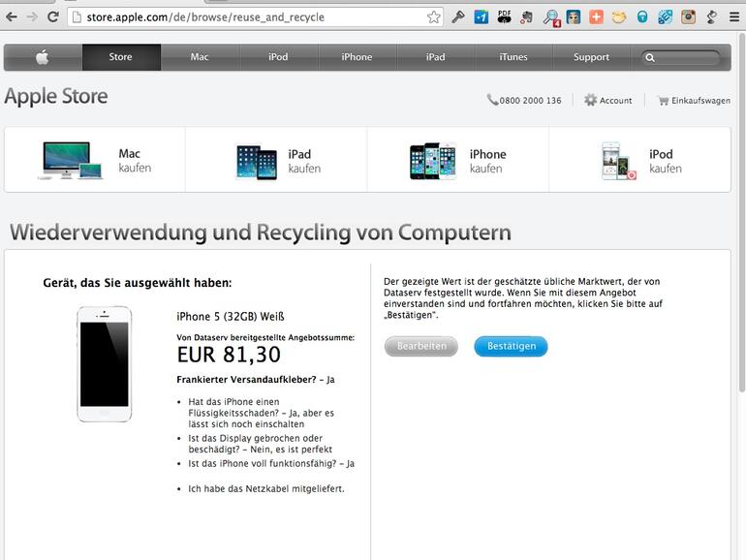Click the Bestätigen button
This screenshot has width=746, height=560.
pyautogui.click(x=511, y=346)
